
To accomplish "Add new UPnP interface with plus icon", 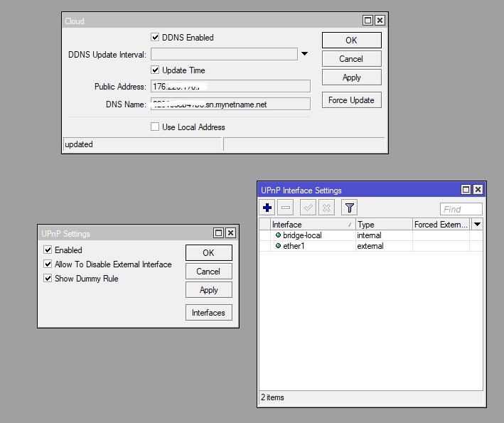I will pyautogui.click(x=267, y=208).
